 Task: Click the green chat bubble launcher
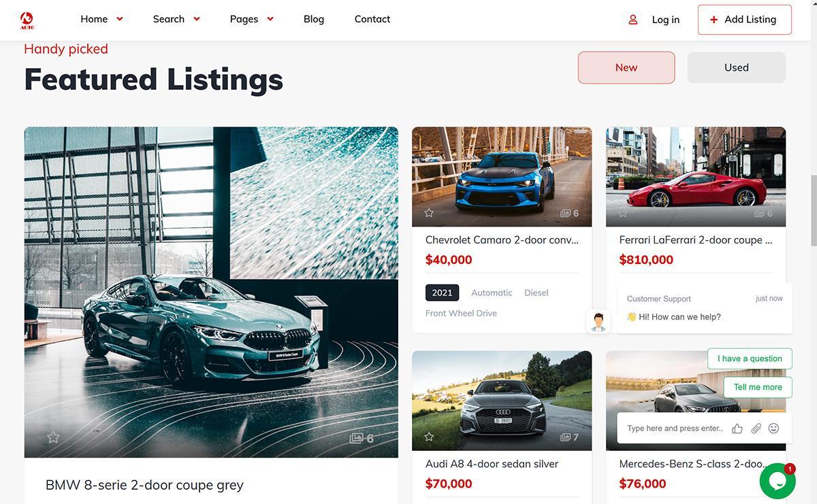click(x=778, y=482)
